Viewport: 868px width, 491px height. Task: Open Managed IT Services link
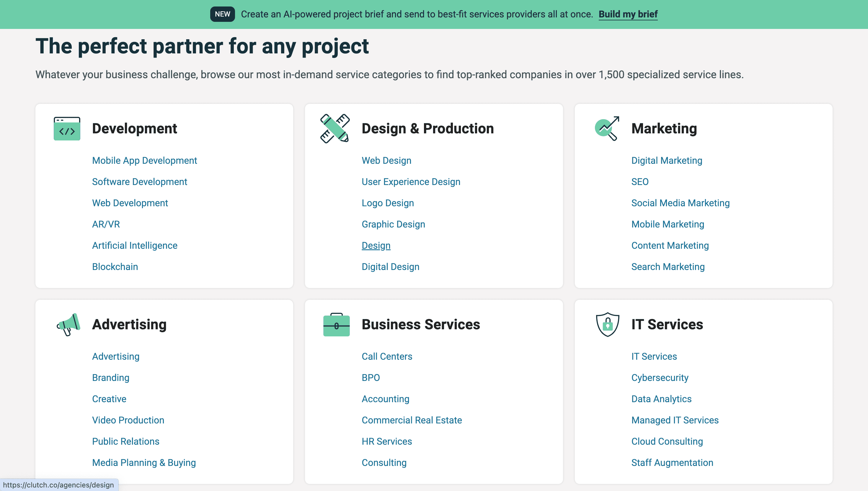pos(675,420)
